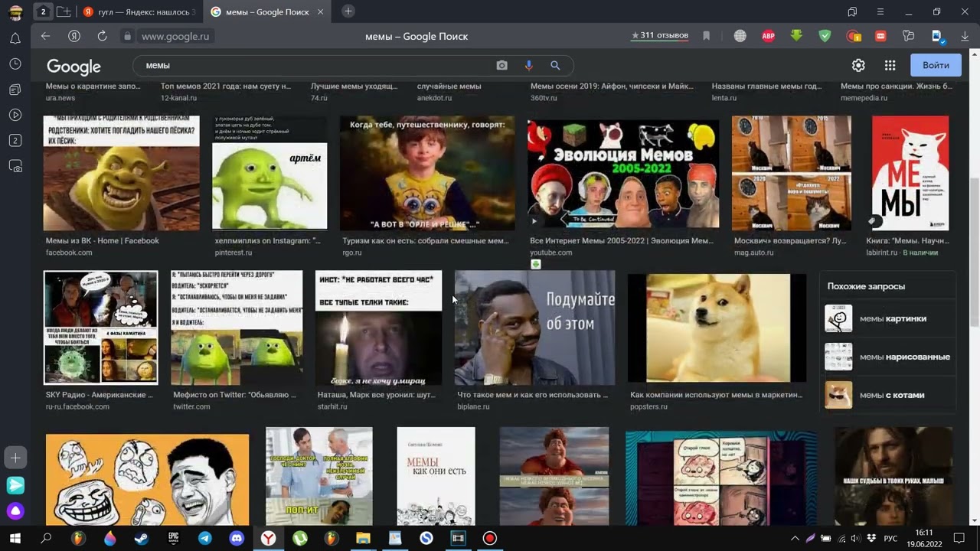This screenshot has width=980, height=551.
Task: Close the мемы Google Поиск tab
Action: click(320, 11)
